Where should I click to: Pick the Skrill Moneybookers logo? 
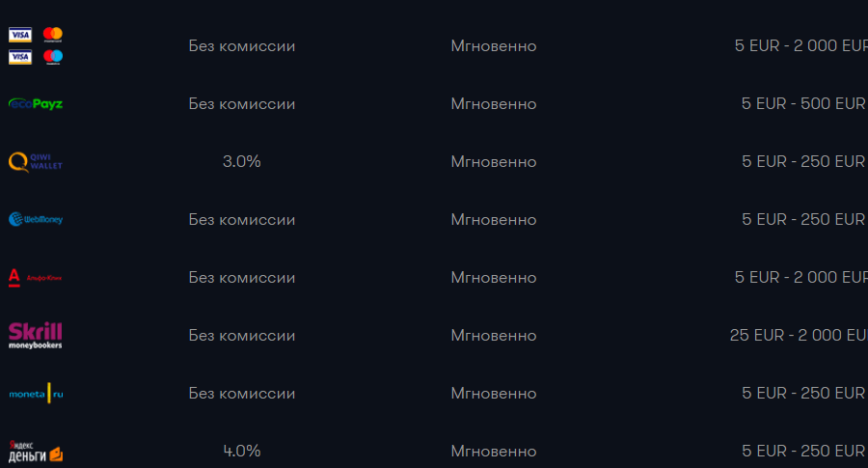36,335
